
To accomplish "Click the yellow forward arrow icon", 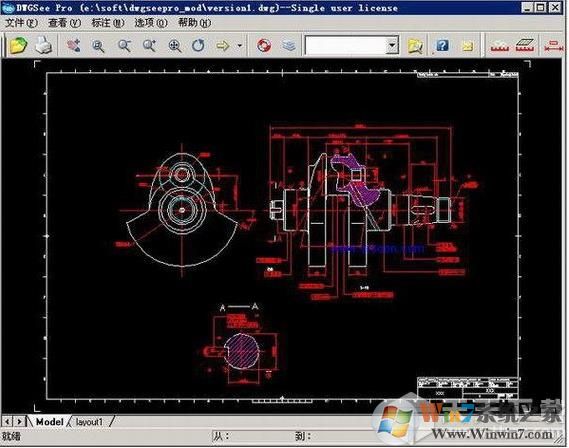I will pyautogui.click(x=223, y=46).
